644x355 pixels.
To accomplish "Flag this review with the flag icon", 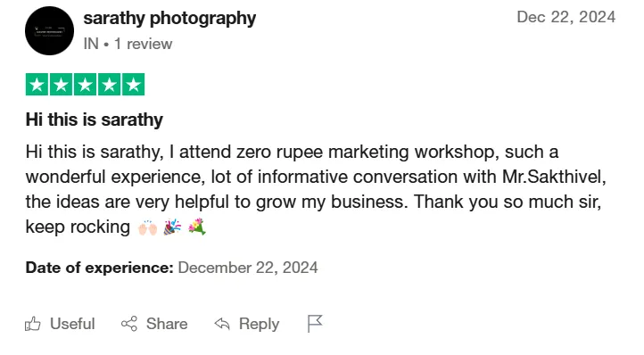I will coord(315,324).
